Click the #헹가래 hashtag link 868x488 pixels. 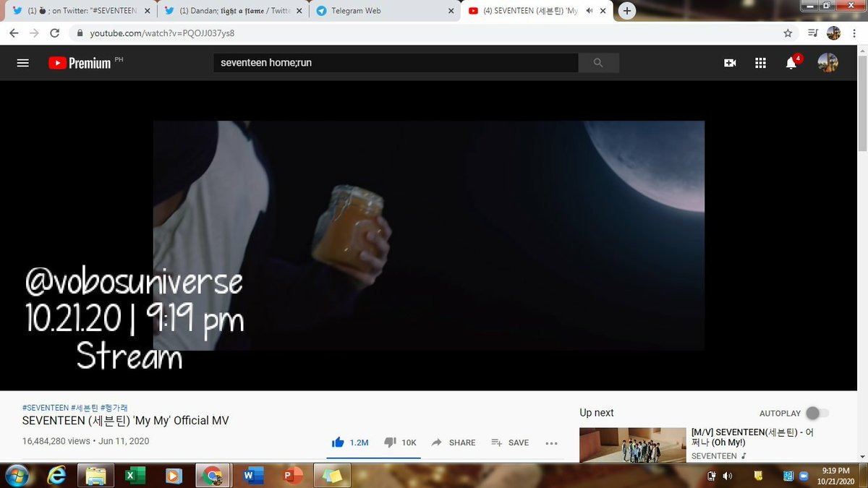pos(114,408)
